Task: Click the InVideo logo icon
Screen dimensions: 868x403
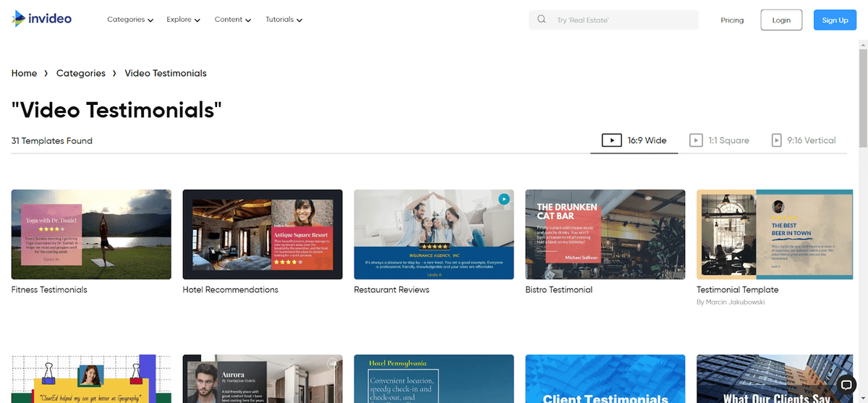Action: 17,20
